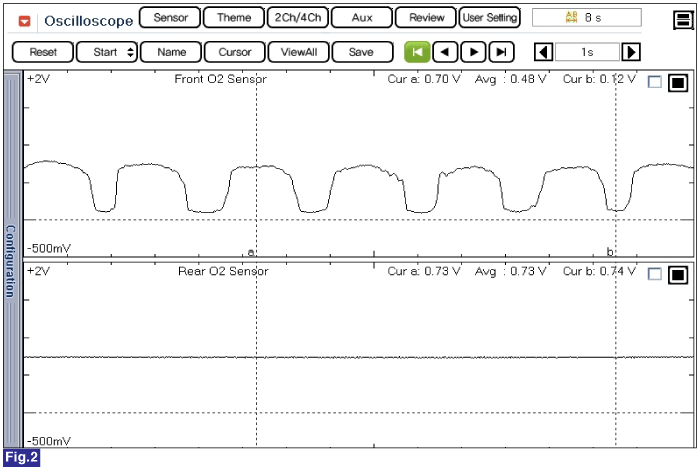Click Front sensor Cur a: 0.70 V reading

coord(424,79)
